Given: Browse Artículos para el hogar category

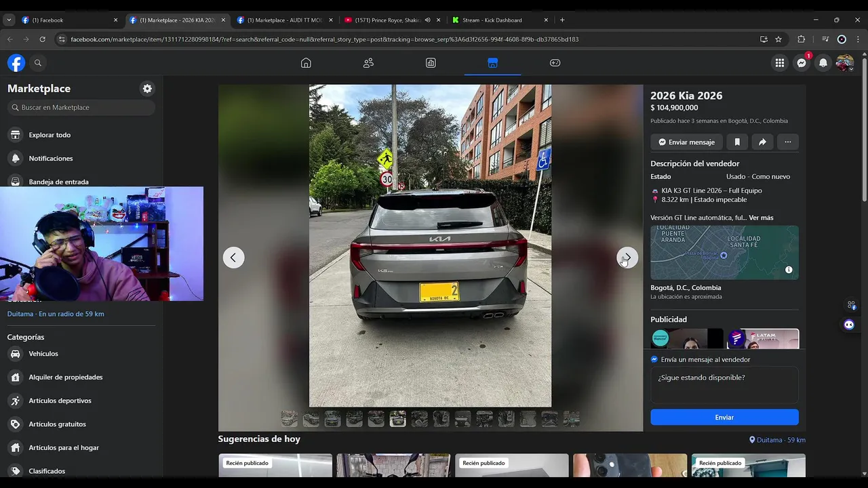Looking at the screenshot, I should pos(81,448).
